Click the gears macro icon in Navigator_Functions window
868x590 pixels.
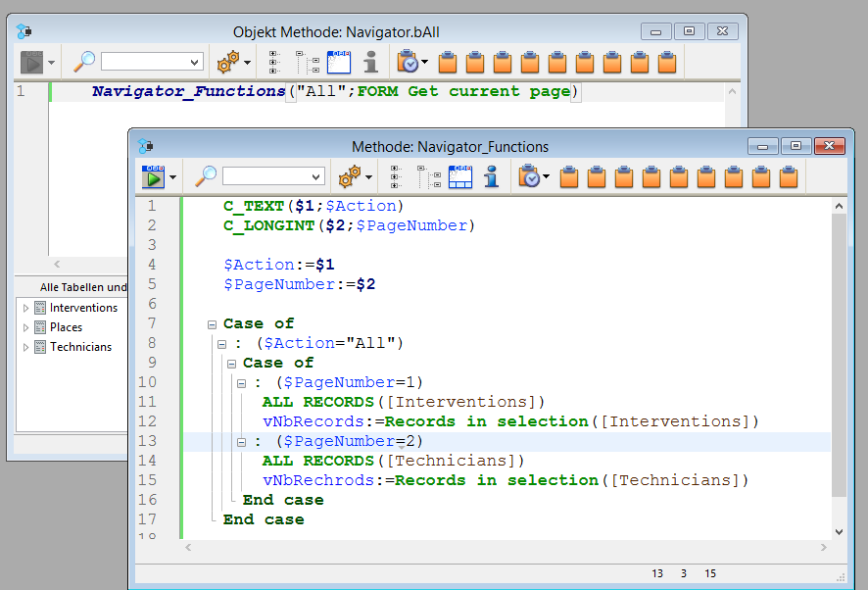(347, 176)
